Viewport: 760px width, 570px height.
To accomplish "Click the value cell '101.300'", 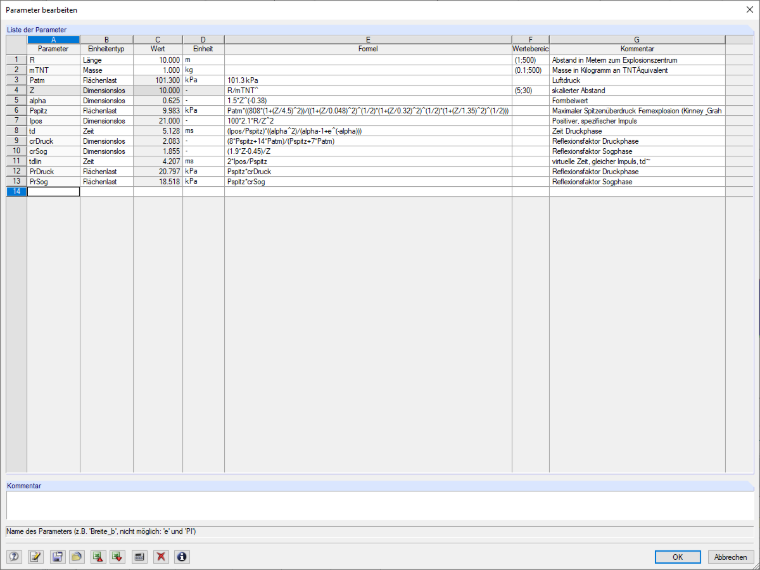I will [x=158, y=80].
